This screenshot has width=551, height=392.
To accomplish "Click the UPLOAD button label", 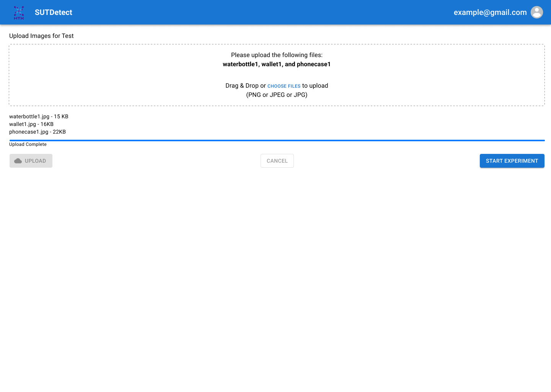I will pos(35,161).
